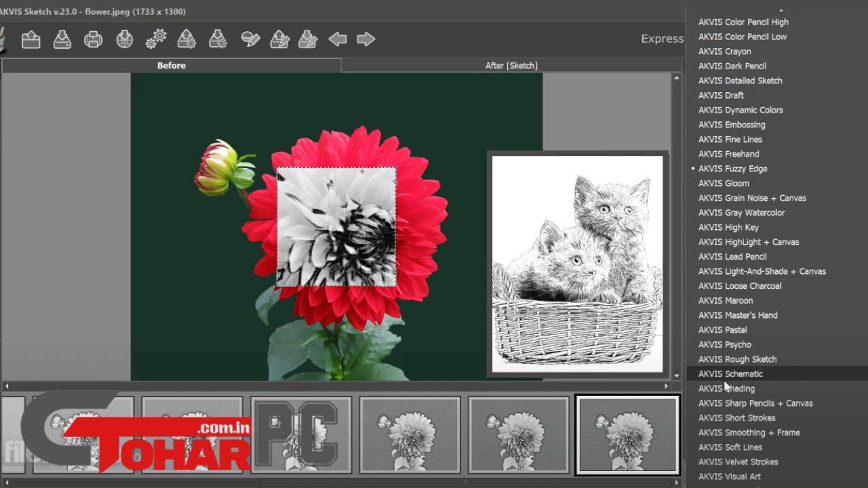Select the checked AKVIS Fuzzy Edge preset
Screen dimensions: 868x488
[x=732, y=169]
